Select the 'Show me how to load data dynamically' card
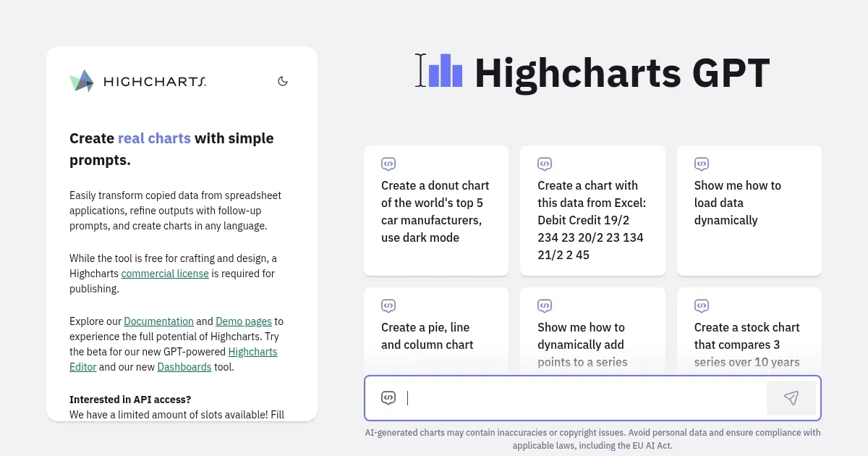The image size is (868, 456). coord(749,211)
